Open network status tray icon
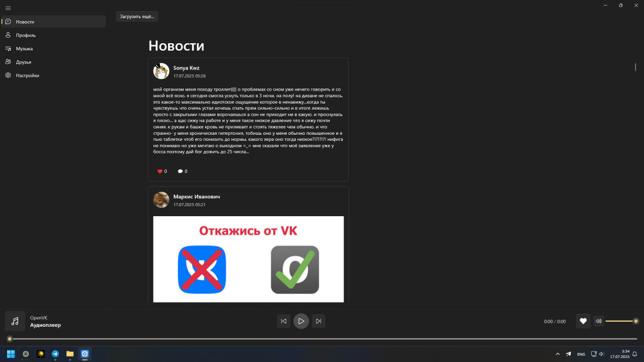Viewport: 644px width, 362px height. click(594, 354)
